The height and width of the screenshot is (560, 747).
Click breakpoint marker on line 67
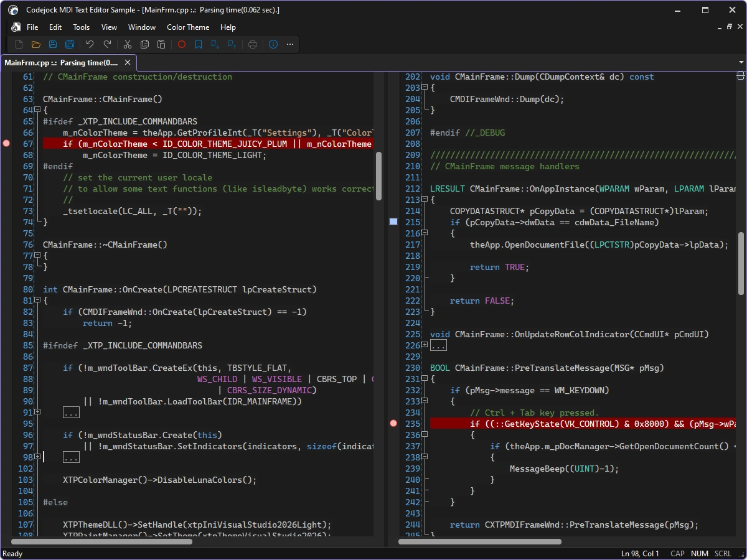pos(7,144)
